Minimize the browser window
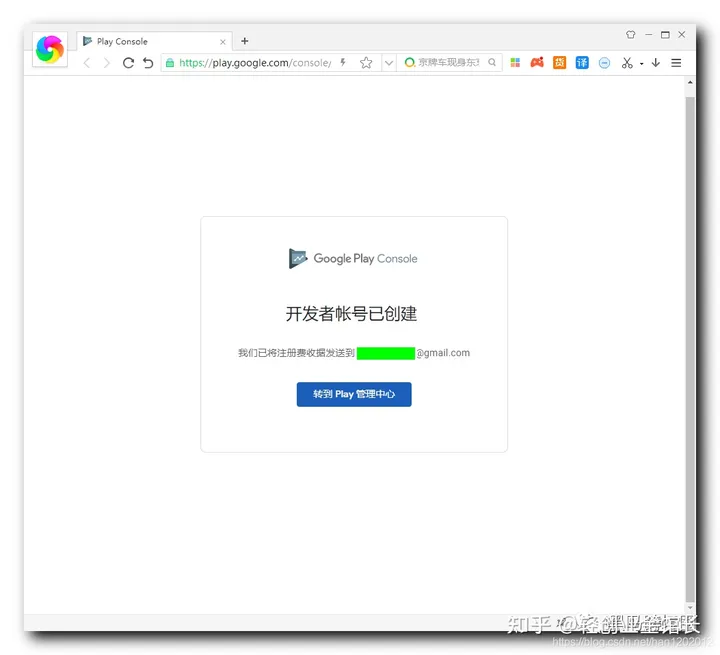The image size is (720, 655). tap(648, 34)
